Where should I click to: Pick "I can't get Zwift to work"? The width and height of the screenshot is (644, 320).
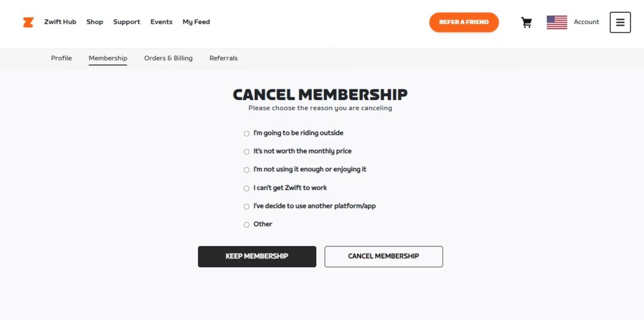click(x=247, y=188)
